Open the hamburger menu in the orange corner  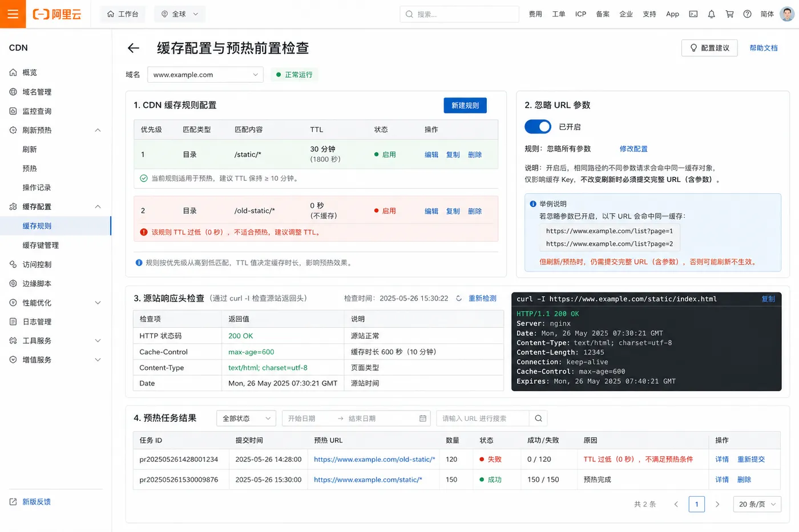pyautogui.click(x=13, y=14)
